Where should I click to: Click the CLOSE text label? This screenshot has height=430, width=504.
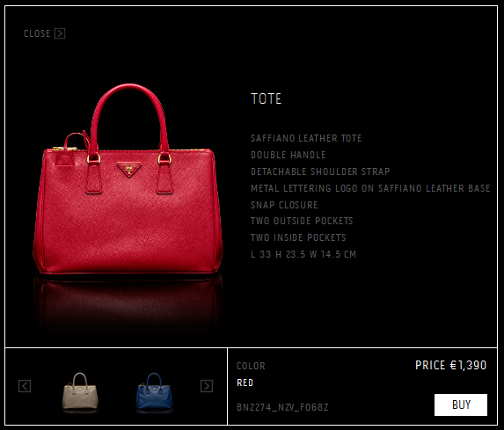pyautogui.click(x=37, y=33)
